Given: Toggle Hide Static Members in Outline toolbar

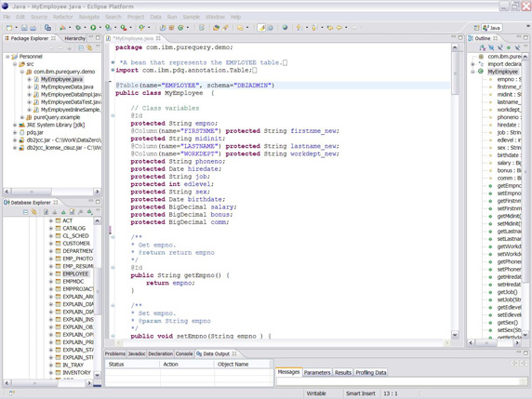Looking at the screenshot, I should pyautogui.click(x=499, y=47).
